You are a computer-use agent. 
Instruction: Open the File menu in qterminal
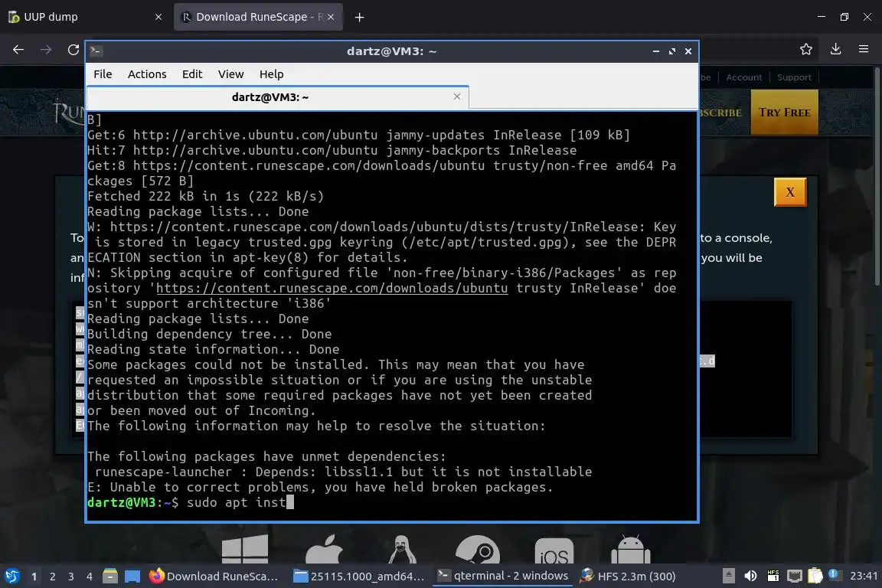103,74
